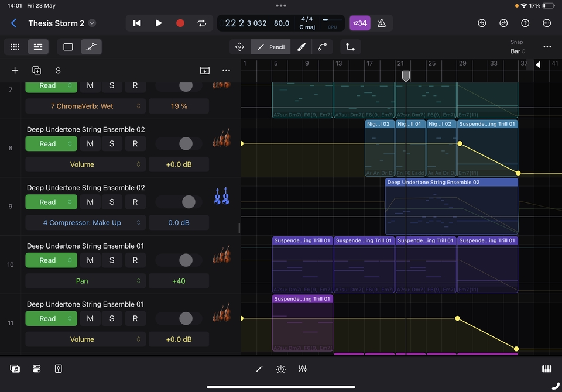Open the help question mark
This screenshot has width=562, height=392.
[x=525, y=23]
